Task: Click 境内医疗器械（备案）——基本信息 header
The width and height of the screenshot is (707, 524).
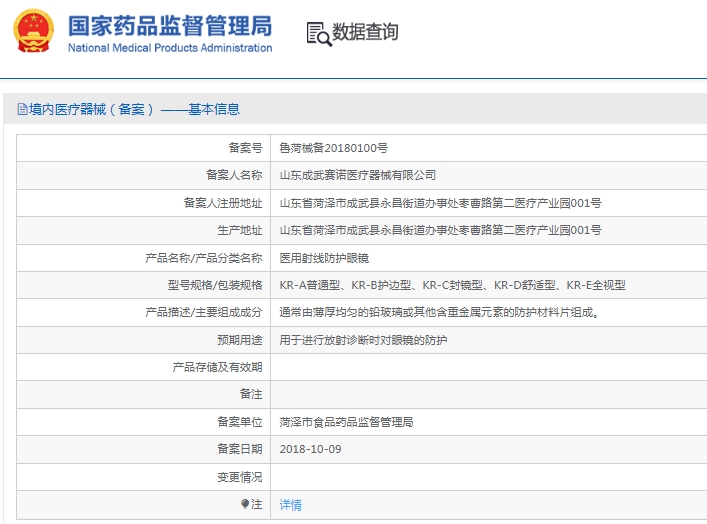Action: (134, 109)
